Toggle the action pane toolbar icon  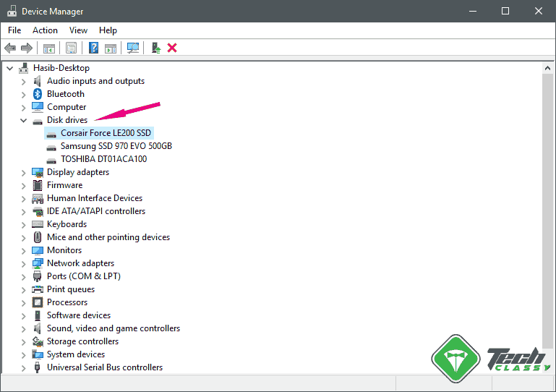111,48
